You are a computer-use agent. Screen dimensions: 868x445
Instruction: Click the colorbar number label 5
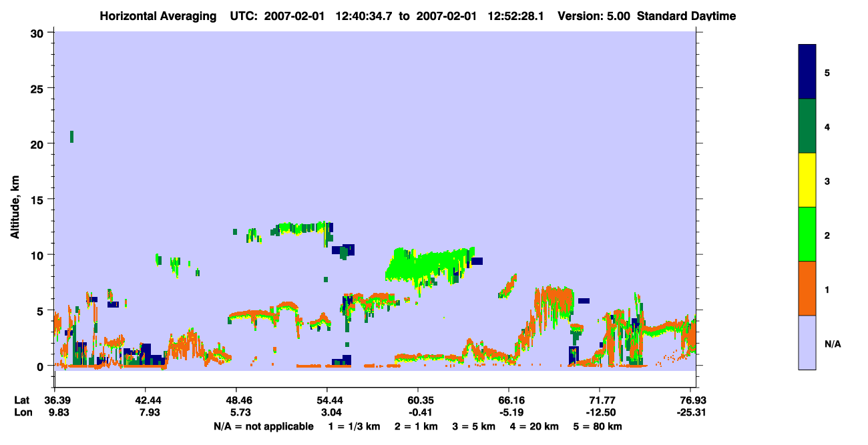827,73
